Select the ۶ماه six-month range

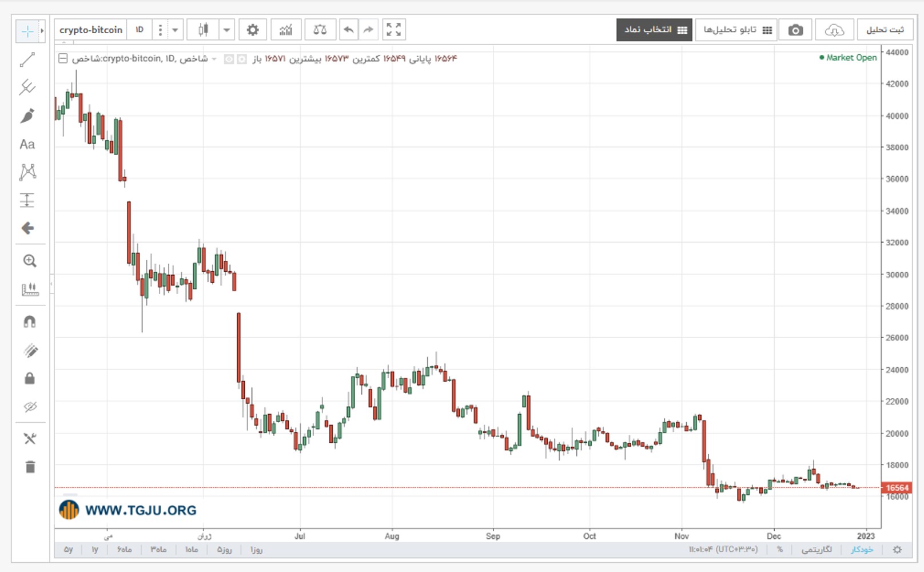click(x=125, y=550)
